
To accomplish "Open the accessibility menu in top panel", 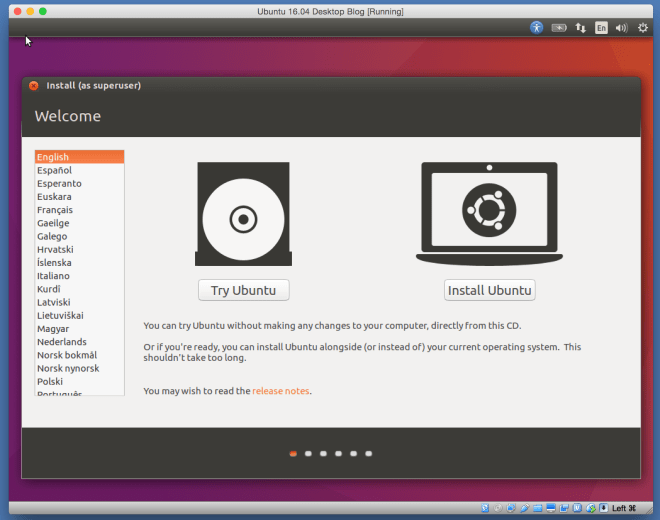I will [537, 28].
